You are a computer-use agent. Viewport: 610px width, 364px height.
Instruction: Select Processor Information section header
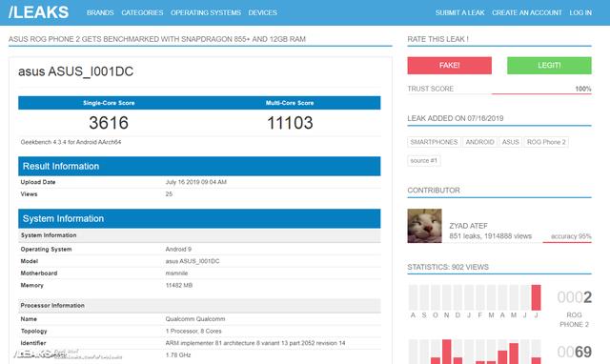(x=199, y=306)
